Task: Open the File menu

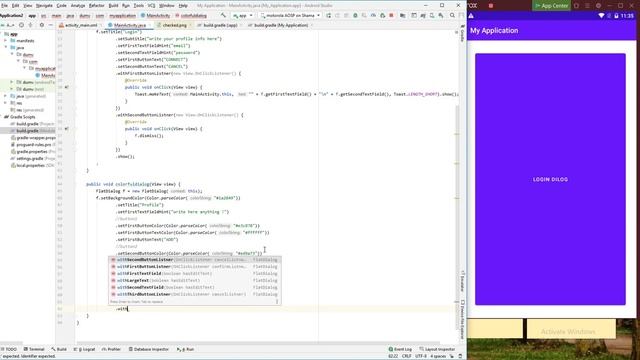Action: click(x=4, y=6)
